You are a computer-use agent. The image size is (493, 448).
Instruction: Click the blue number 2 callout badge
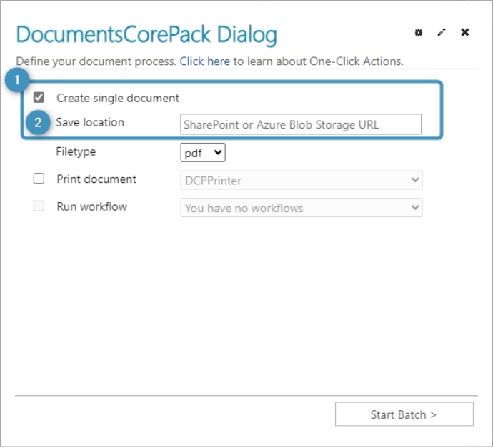click(38, 123)
